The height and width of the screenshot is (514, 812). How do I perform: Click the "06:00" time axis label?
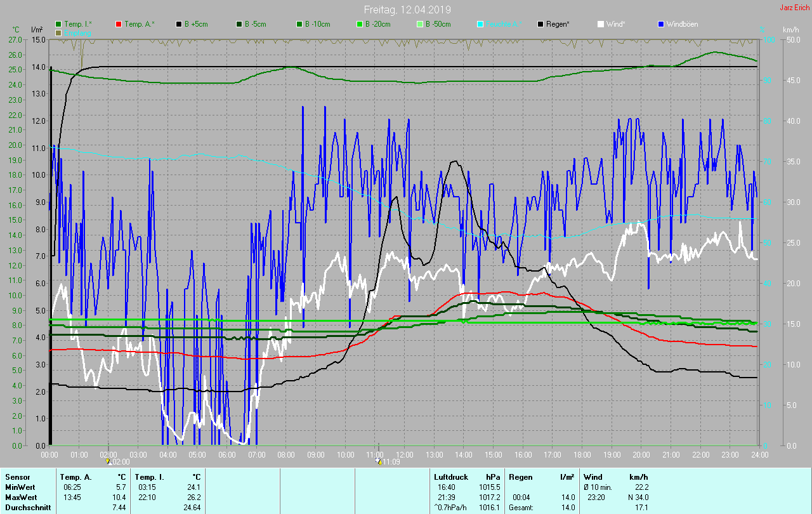(x=226, y=454)
